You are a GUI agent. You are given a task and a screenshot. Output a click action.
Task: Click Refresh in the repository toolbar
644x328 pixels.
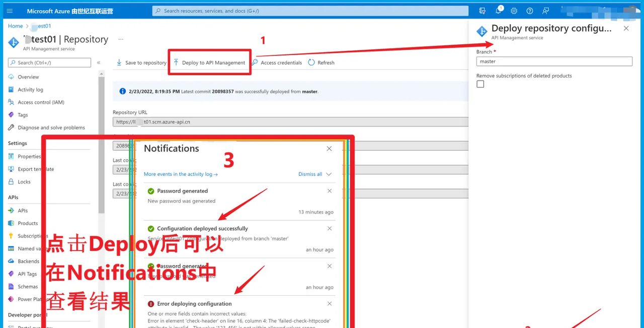(x=321, y=62)
